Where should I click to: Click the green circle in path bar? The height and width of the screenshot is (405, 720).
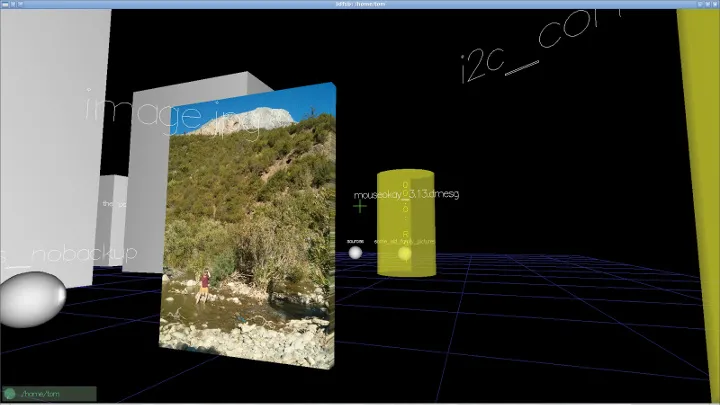tap(10, 394)
